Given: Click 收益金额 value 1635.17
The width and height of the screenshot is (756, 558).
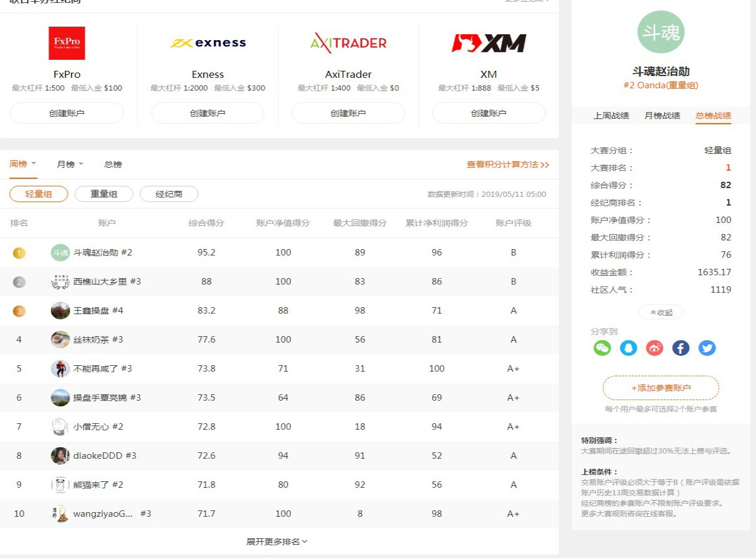Looking at the screenshot, I should click(x=714, y=272).
